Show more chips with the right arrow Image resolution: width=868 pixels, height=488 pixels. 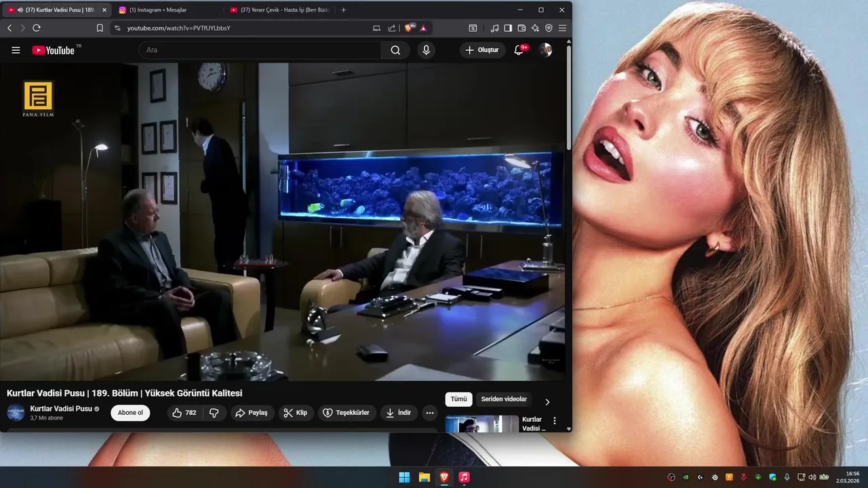tap(547, 401)
